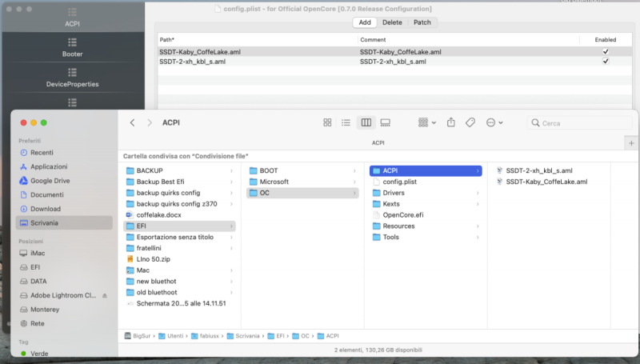Eject the Adobe Lightroom volume
Viewport: 640px width, 364px height.
(105, 295)
